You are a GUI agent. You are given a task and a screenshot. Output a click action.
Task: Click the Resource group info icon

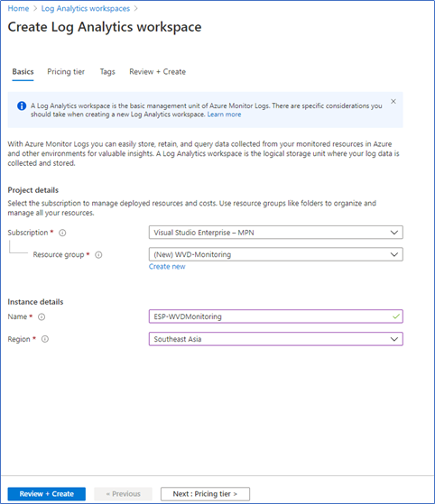(98, 255)
